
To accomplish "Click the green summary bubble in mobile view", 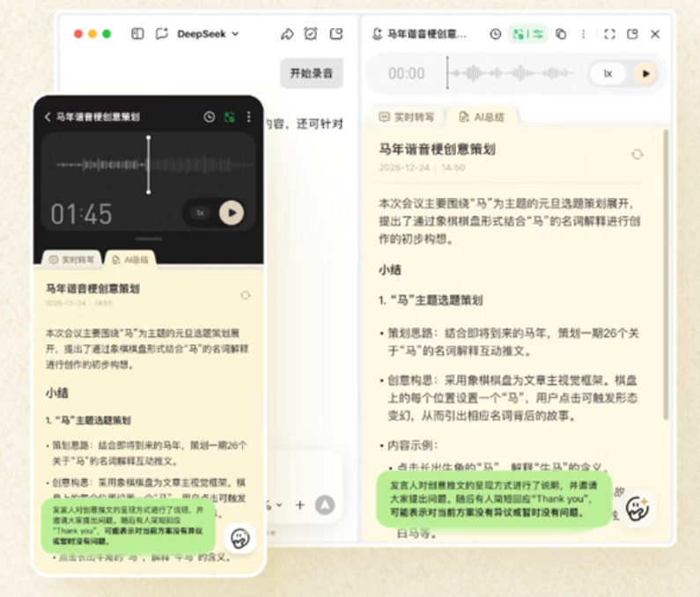I will (129, 526).
